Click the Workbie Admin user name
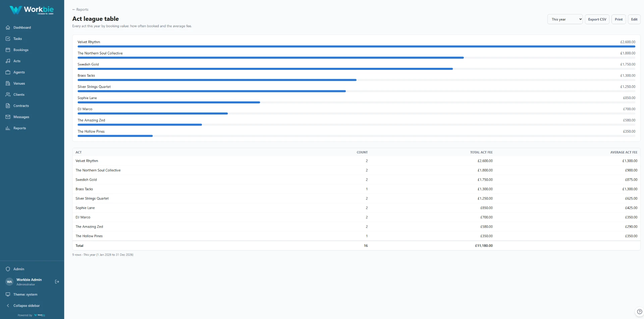 pos(29,280)
